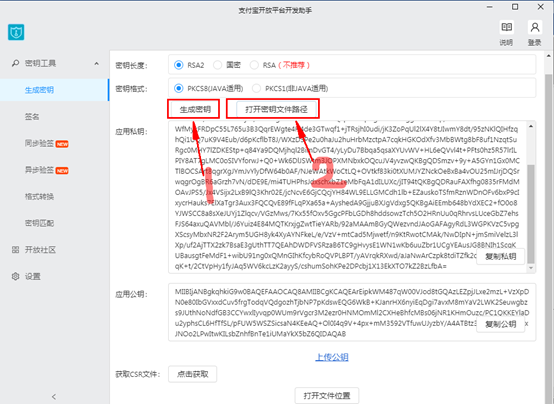Click the 打开文件位置 button
Viewport: 554px width, 404px height.
(327, 395)
